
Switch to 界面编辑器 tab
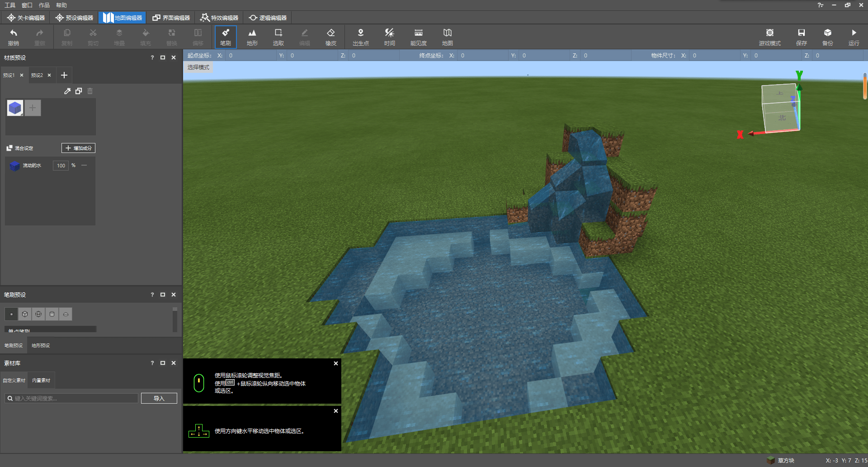(x=171, y=18)
